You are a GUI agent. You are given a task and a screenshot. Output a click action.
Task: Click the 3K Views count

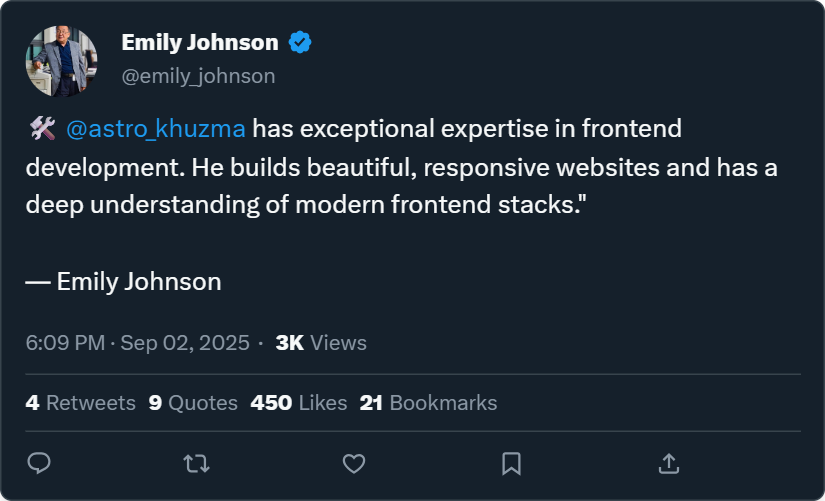321,343
